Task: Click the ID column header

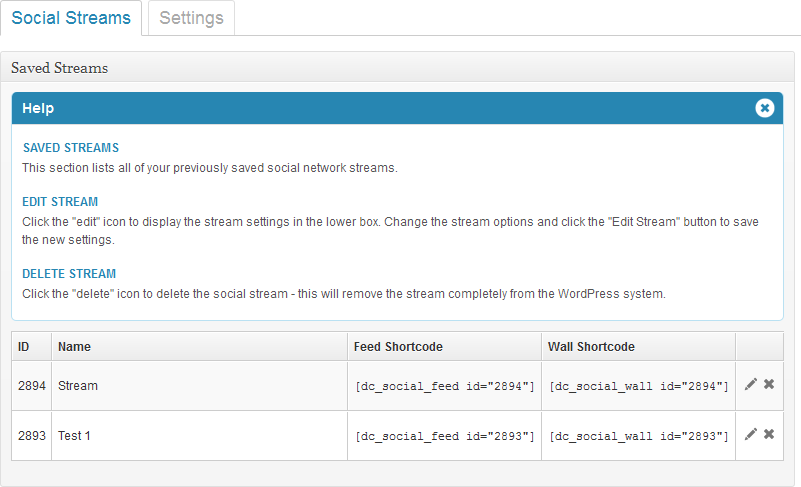Action: [23, 347]
